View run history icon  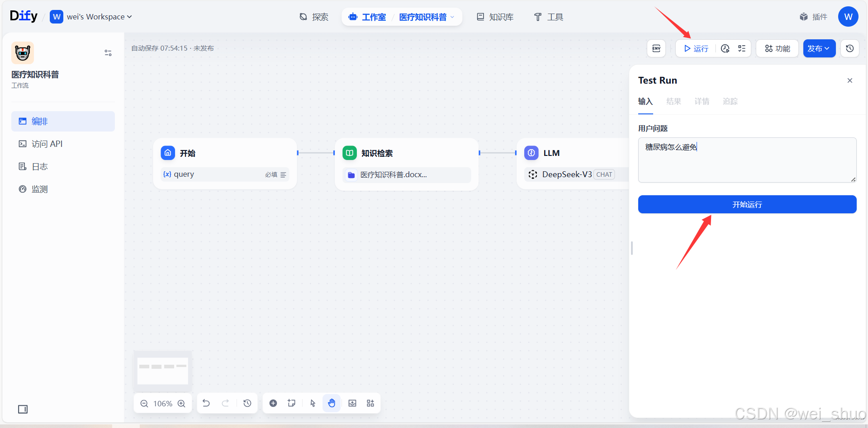[x=725, y=48]
